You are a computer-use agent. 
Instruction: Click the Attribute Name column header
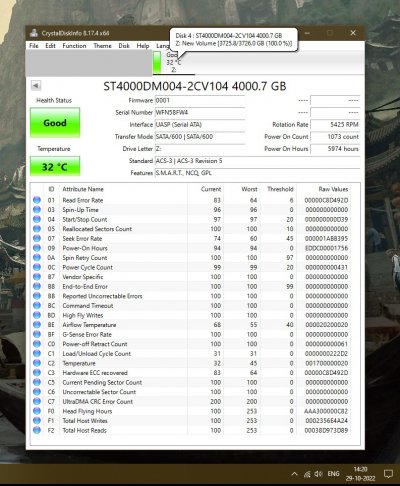[x=83, y=189]
